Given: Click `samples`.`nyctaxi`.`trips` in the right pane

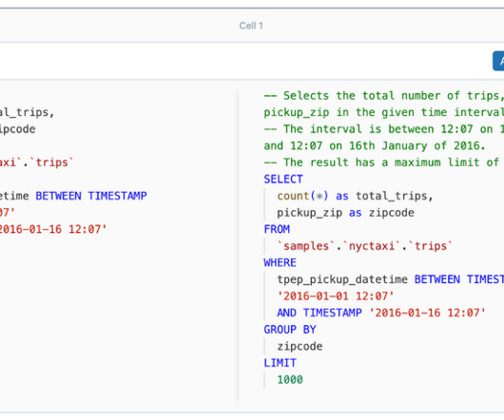Looking at the screenshot, I should click(x=364, y=246).
